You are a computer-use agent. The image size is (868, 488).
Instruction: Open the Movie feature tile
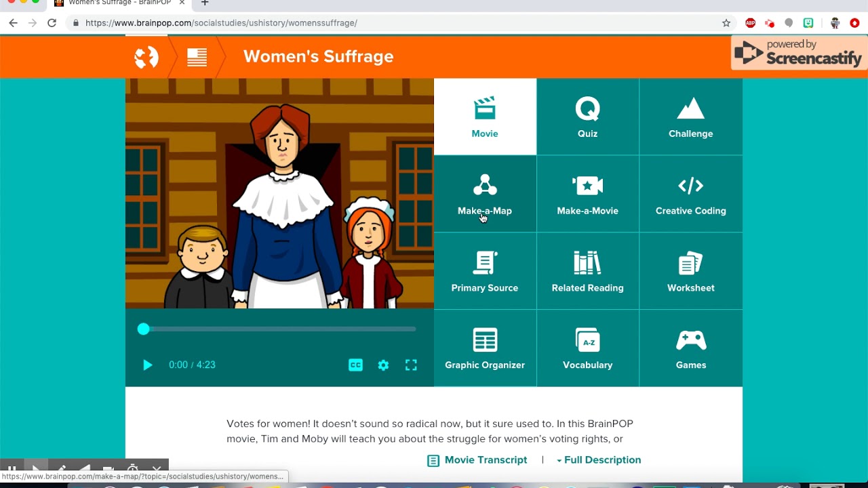point(485,117)
